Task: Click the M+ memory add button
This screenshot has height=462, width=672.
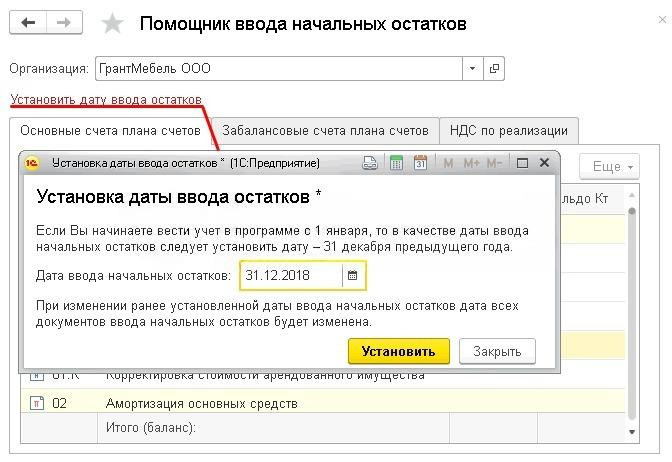Action: [471, 163]
